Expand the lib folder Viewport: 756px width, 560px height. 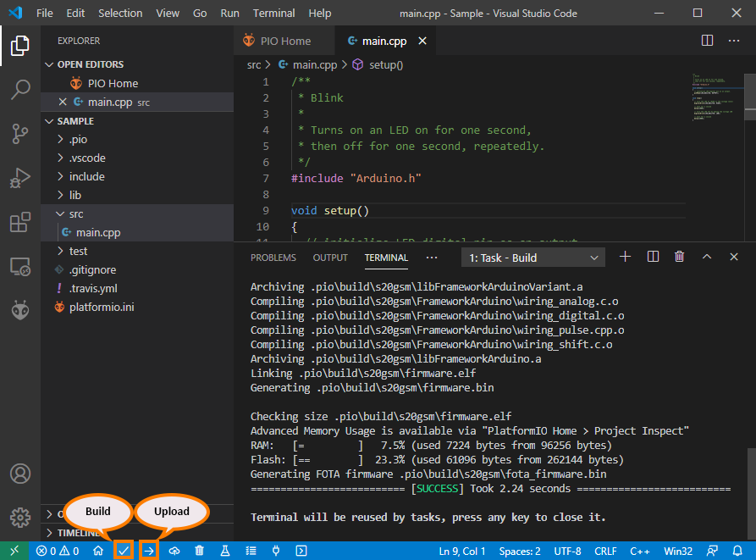[137, 196]
